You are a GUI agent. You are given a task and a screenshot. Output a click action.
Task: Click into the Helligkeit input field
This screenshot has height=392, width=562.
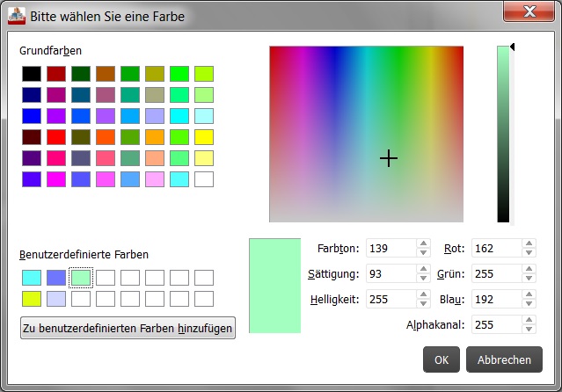coord(390,299)
